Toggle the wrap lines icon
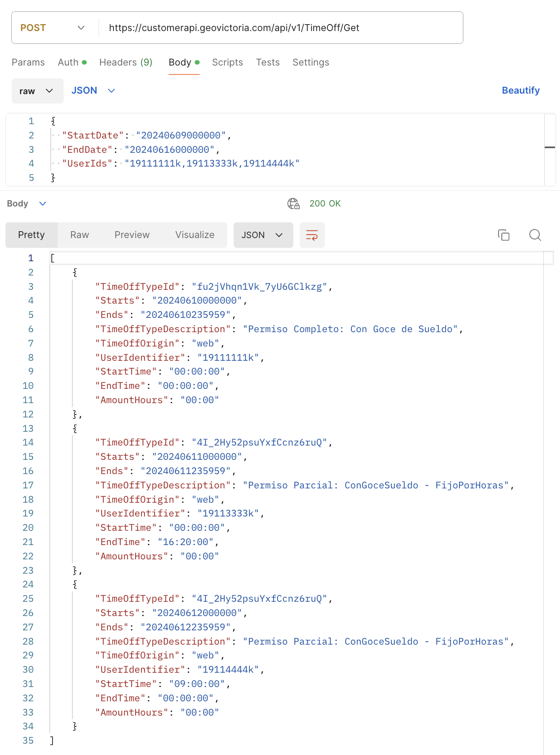The width and height of the screenshot is (560, 755). coord(312,235)
